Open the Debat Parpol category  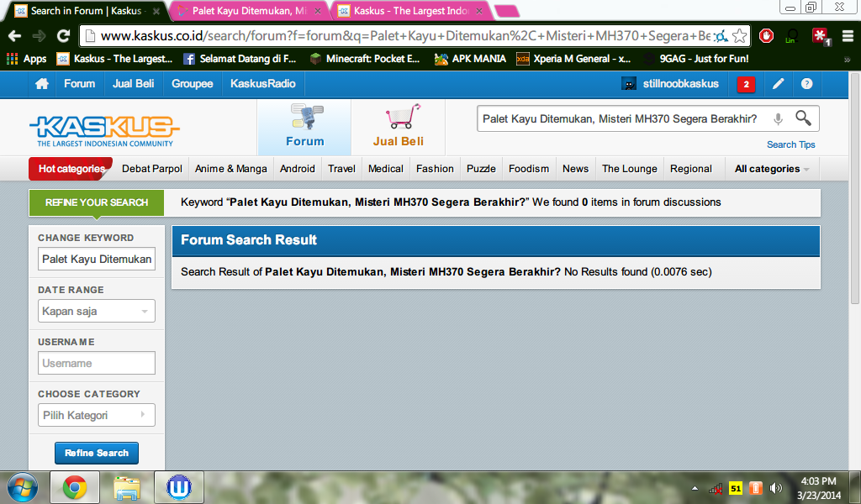pyautogui.click(x=152, y=169)
